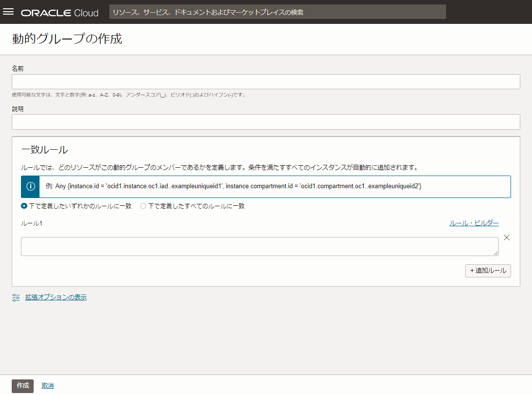Open the 拡張オプションの表示 link
The height and width of the screenshot is (395, 532).
coord(56,297)
